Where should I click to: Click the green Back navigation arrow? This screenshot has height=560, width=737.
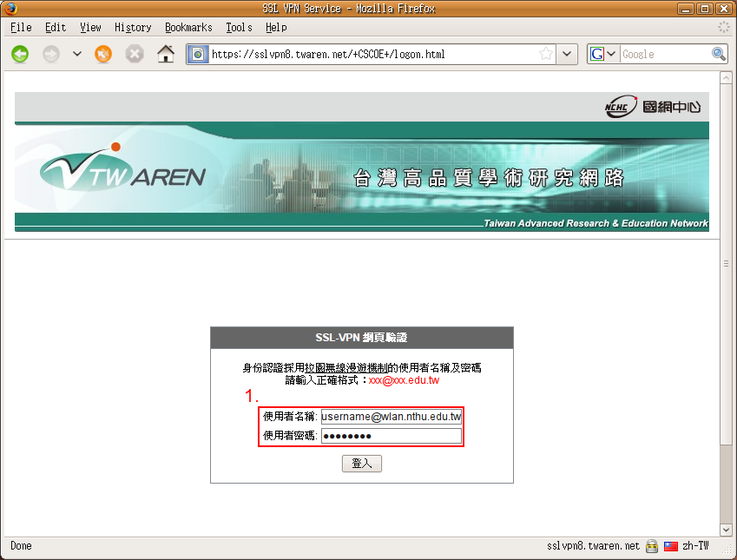(x=20, y=54)
